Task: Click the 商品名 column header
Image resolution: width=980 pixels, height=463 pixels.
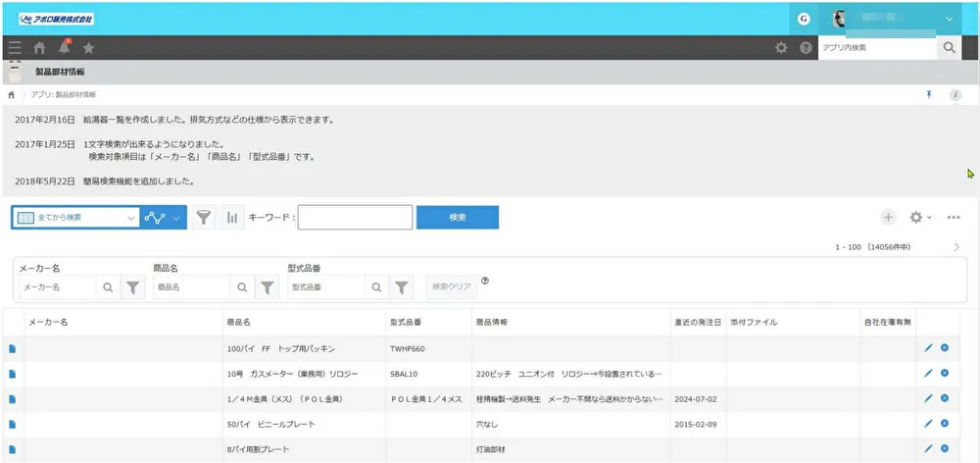Action: point(240,322)
